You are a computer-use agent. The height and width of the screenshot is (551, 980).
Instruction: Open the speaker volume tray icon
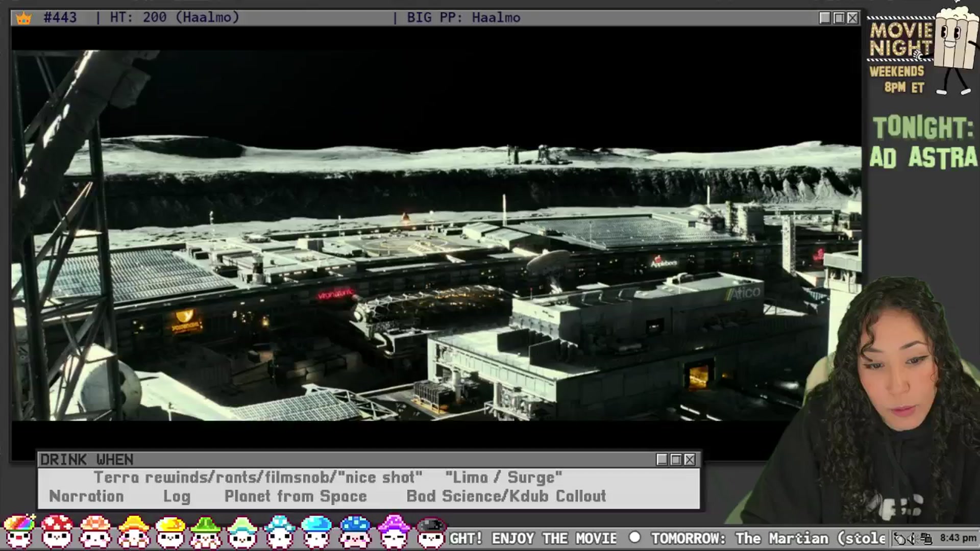pos(913,538)
